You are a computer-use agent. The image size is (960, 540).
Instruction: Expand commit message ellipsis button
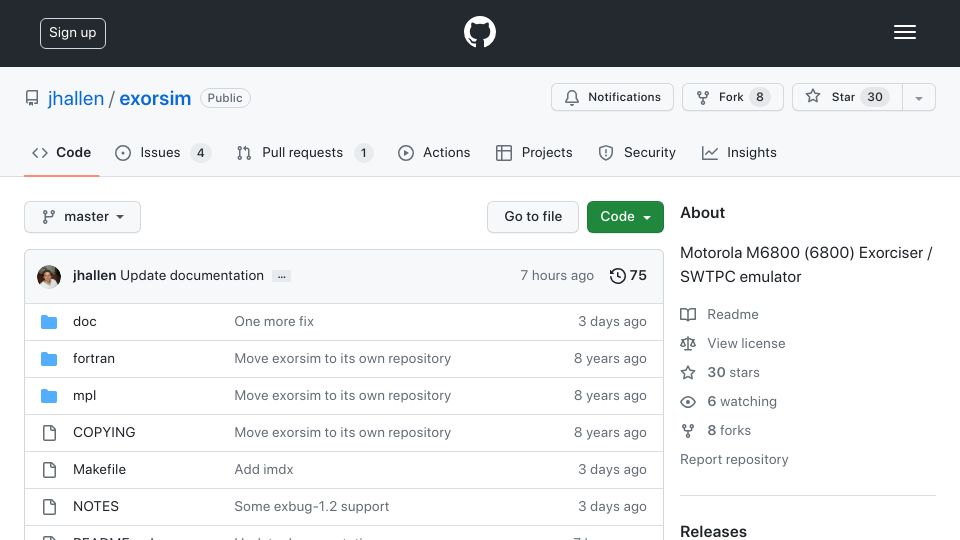282,276
